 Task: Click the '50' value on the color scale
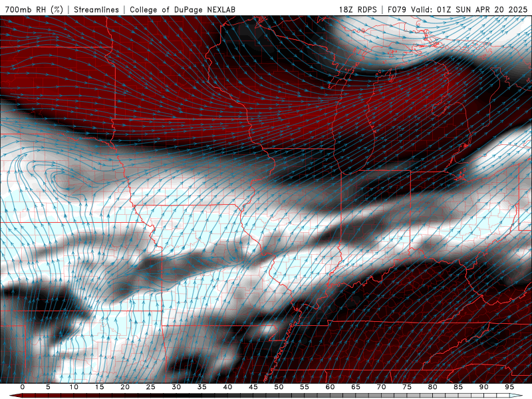(x=279, y=387)
